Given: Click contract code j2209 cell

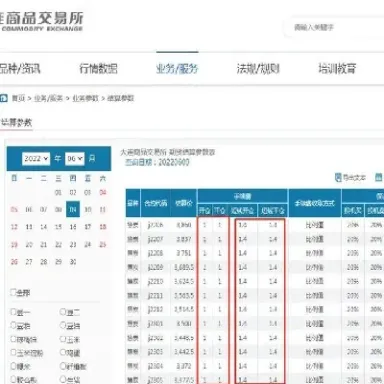Looking at the screenshot, I should 156,267.
